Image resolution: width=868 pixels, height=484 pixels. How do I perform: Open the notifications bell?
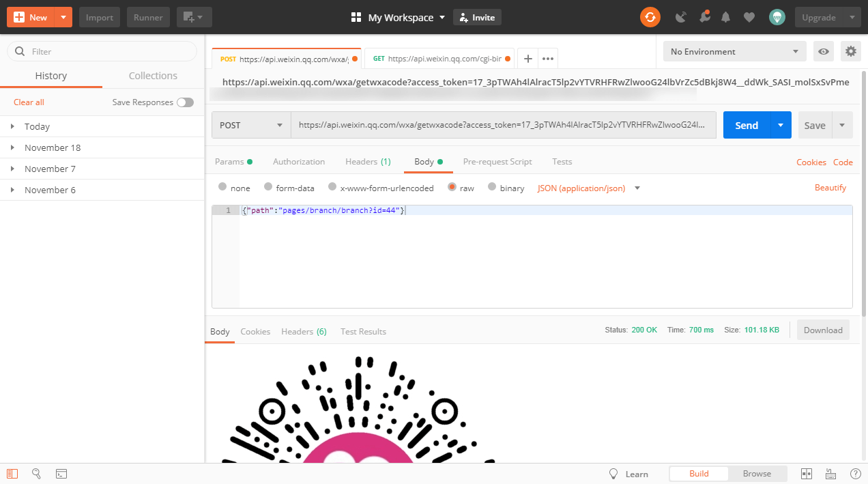click(x=726, y=17)
